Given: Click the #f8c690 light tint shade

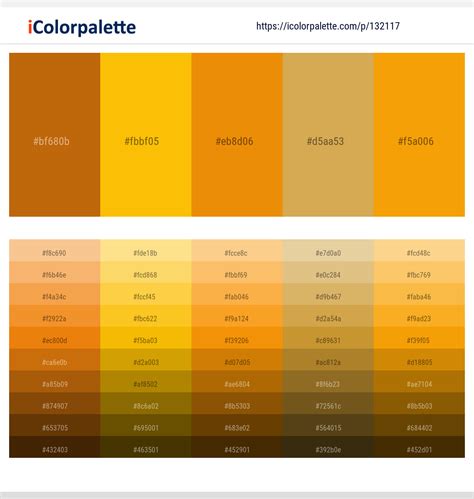Looking at the screenshot, I should point(55,251).
